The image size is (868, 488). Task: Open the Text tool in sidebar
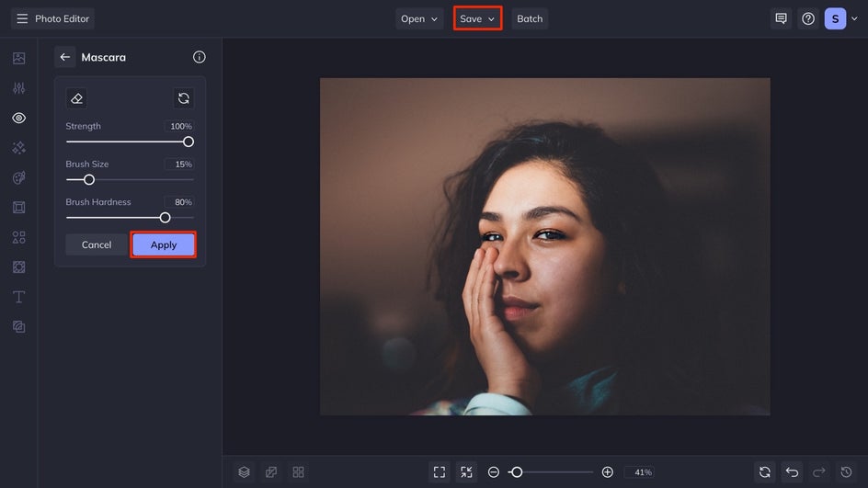[18, 297]
